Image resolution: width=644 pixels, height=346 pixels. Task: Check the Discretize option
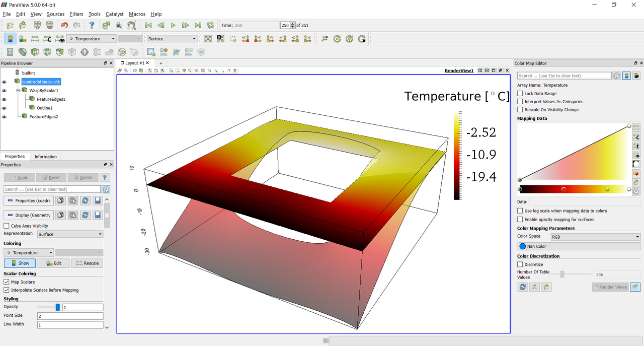click(520, 264)
